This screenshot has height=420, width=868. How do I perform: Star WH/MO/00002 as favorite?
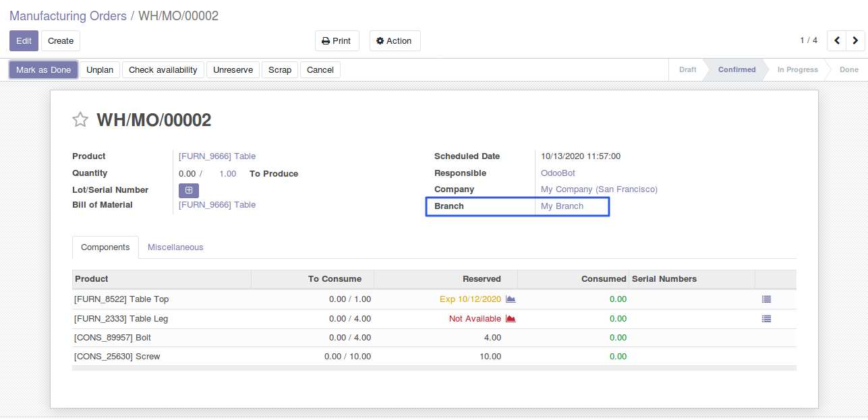[80, 120]
